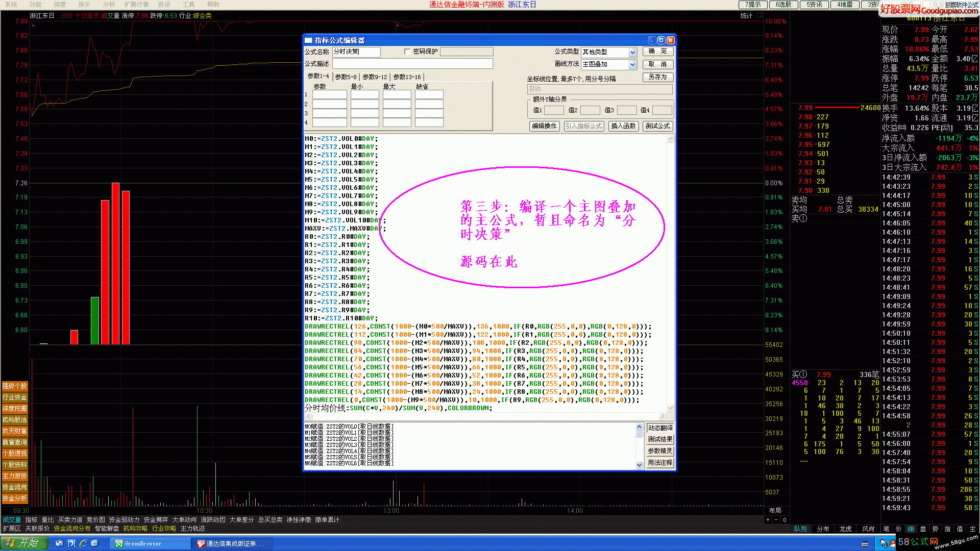Select the 细 detail tab

pos(911,529)
